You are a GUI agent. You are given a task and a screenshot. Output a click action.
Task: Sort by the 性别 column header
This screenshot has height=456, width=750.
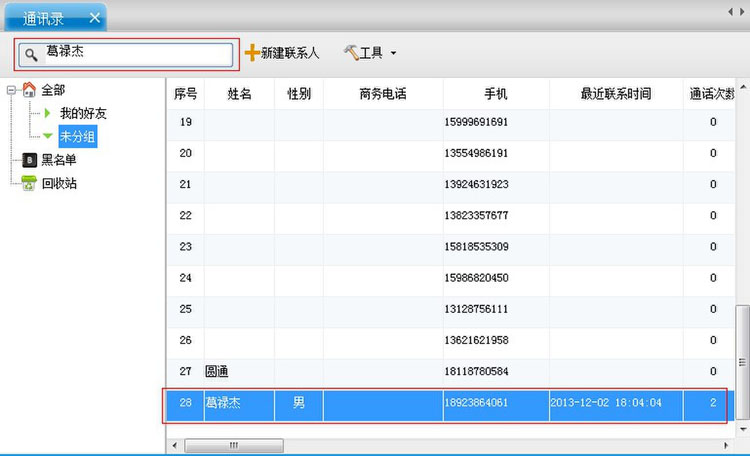click(299, 94)
